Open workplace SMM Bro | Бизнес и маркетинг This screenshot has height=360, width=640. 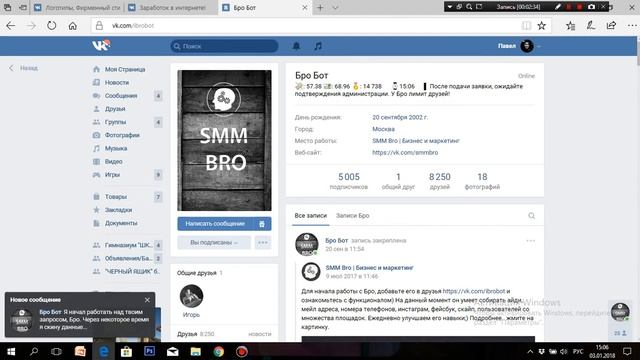416,141
